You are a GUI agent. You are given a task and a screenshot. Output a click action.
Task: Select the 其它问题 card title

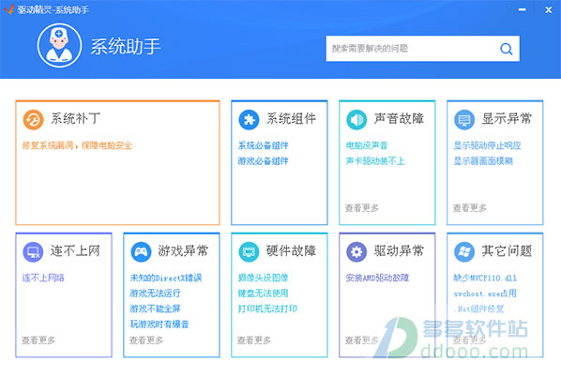pyautogui.click(x=507, y=251)
